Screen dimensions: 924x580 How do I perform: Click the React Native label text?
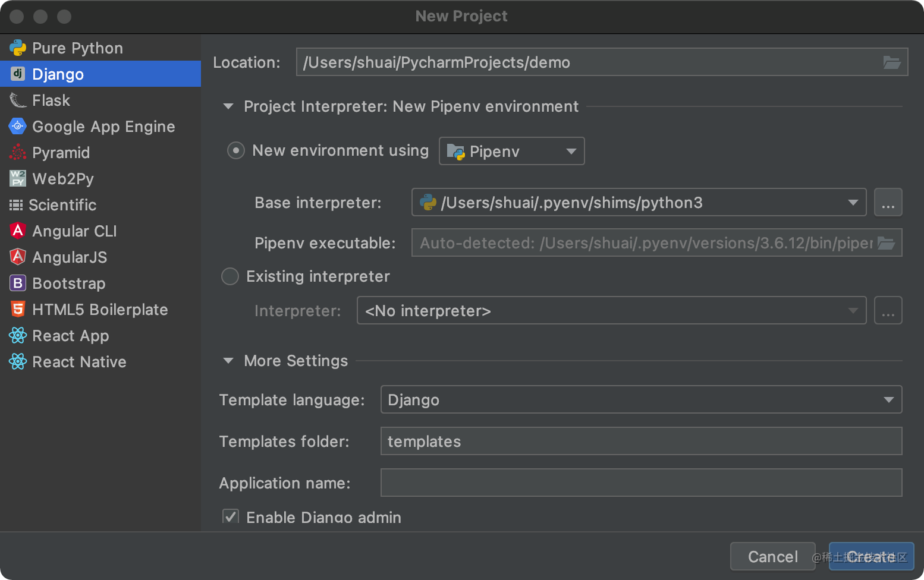tap(79, 362)
